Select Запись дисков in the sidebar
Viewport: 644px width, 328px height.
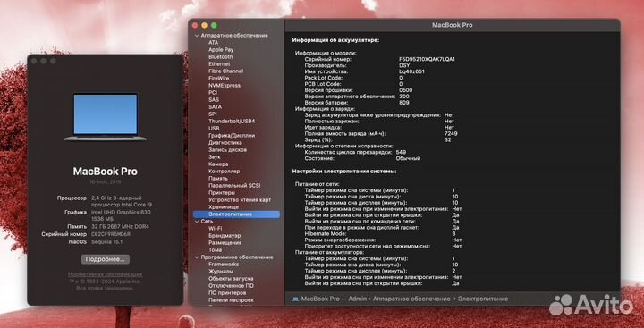[x=227, y=150]
